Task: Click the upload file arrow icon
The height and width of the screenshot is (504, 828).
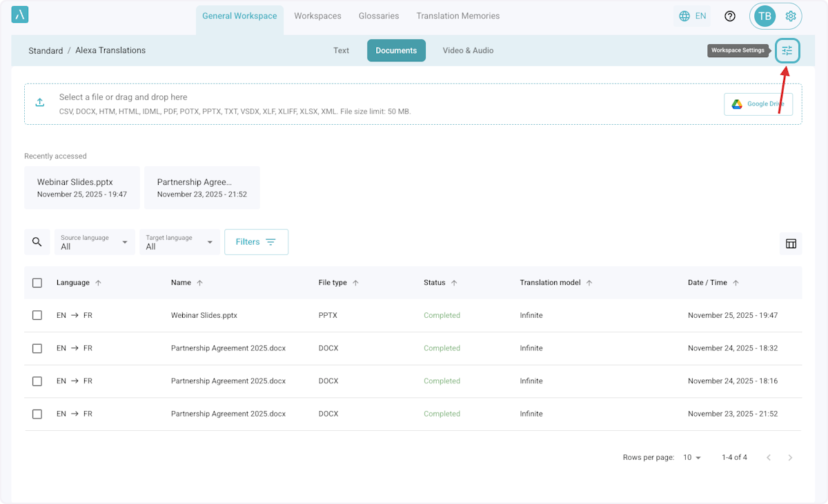Action: (40, 103)
